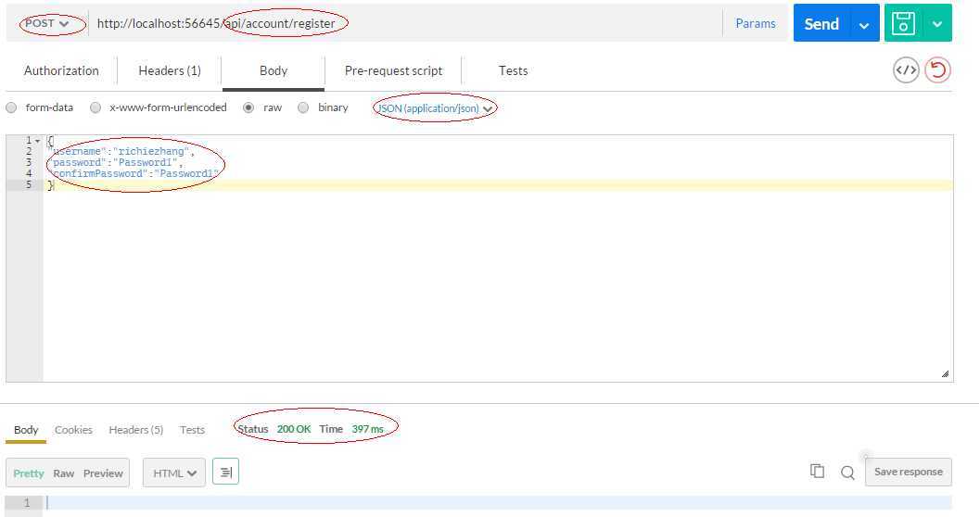Click the generate code snippet icon
Screen dimensions: 980x517
(906, 69)
